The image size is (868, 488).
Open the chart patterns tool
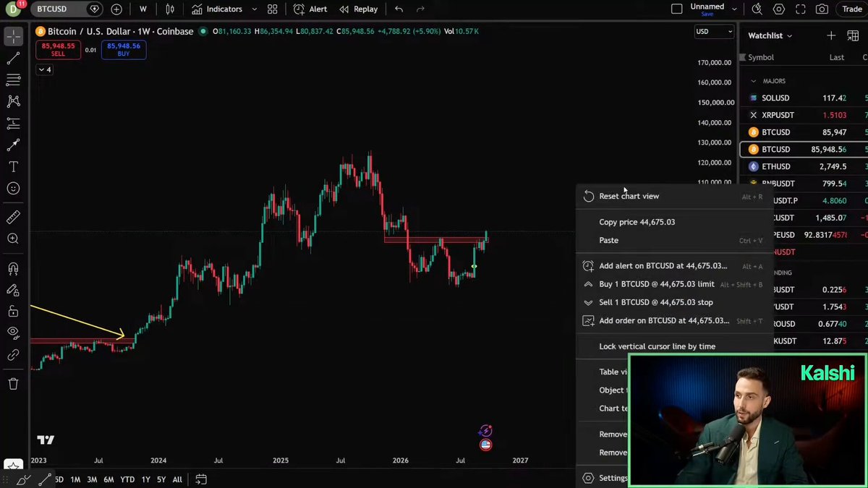13,101
